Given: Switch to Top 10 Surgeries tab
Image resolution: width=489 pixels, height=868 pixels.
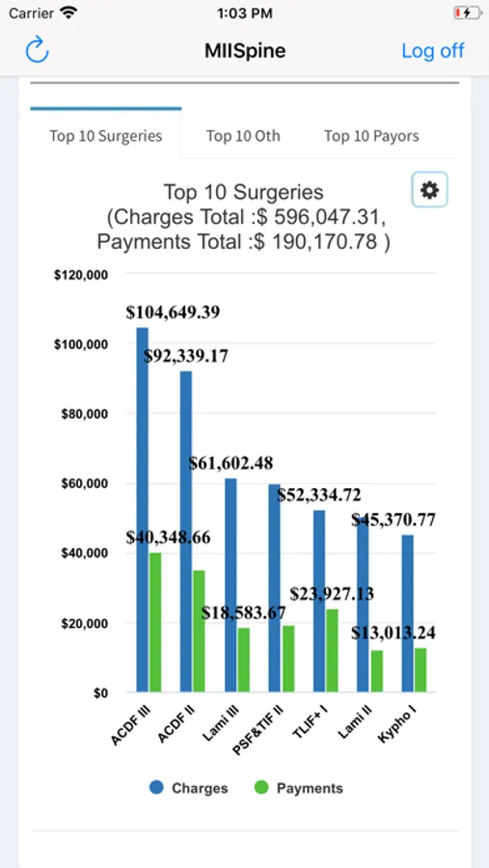Looking at the screenshot, I should [106, 136].
